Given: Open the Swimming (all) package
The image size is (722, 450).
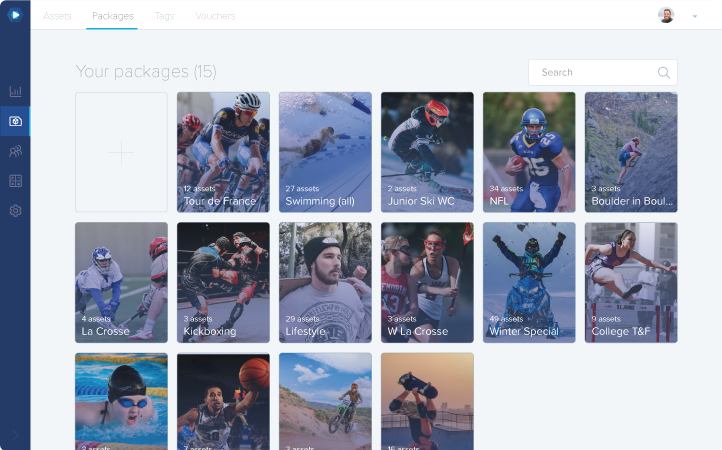Looking at the screenshot, I should point(325,152).
